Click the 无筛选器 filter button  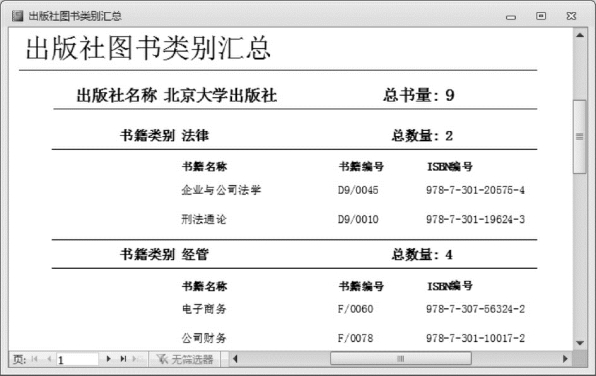185,359
